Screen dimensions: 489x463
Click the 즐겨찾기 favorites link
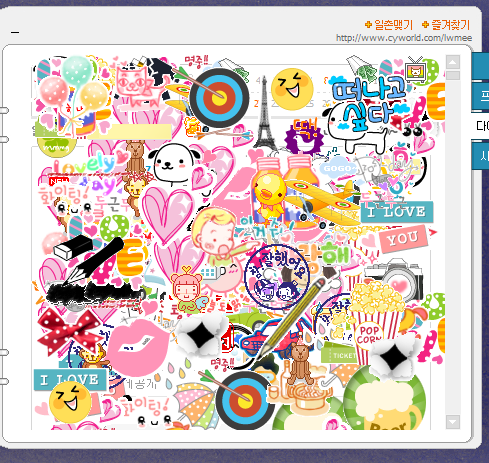446,25
